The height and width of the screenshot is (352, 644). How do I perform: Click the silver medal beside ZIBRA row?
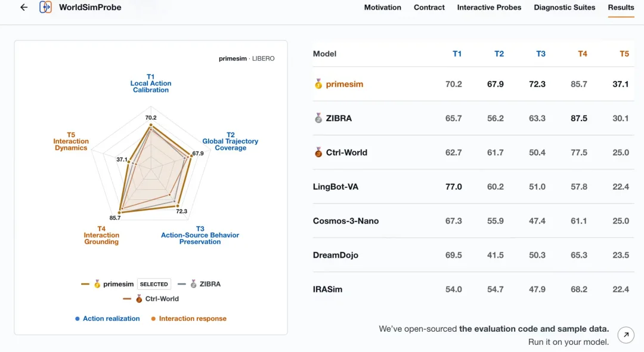(x=318, y=118)
